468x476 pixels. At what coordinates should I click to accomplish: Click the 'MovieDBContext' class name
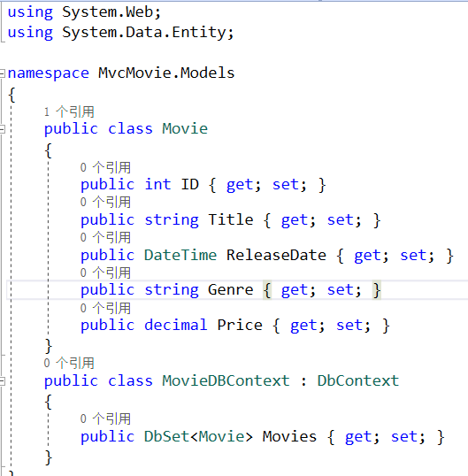tap(226, 380)
